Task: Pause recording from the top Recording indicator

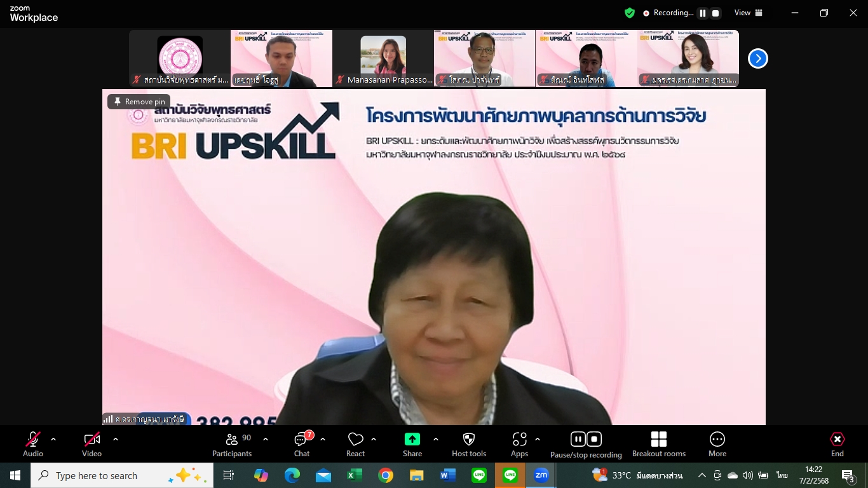Action: pyautogui.click(x=703, y=13)
